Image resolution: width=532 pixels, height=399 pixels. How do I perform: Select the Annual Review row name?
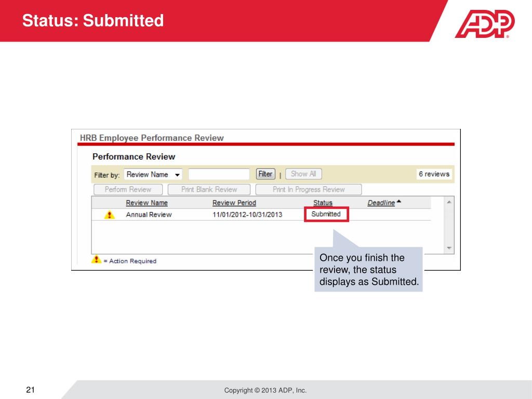pyautogui.click(x=149, y=215)
